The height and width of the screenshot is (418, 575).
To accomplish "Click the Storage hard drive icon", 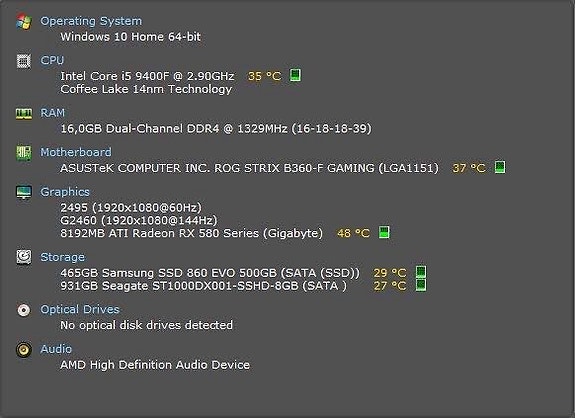I will 24,257.
